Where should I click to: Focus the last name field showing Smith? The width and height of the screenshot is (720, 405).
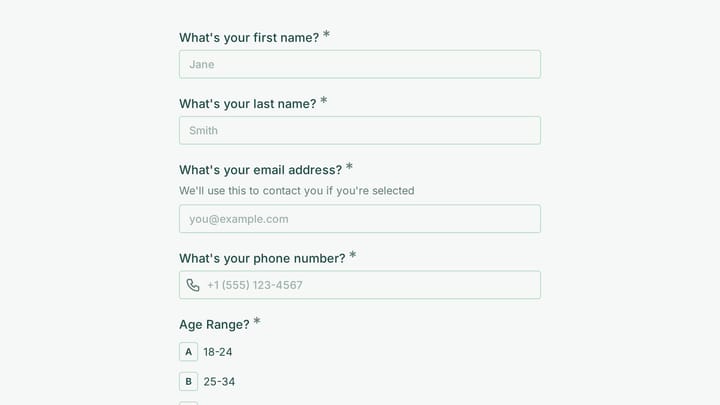pos(360,130)
